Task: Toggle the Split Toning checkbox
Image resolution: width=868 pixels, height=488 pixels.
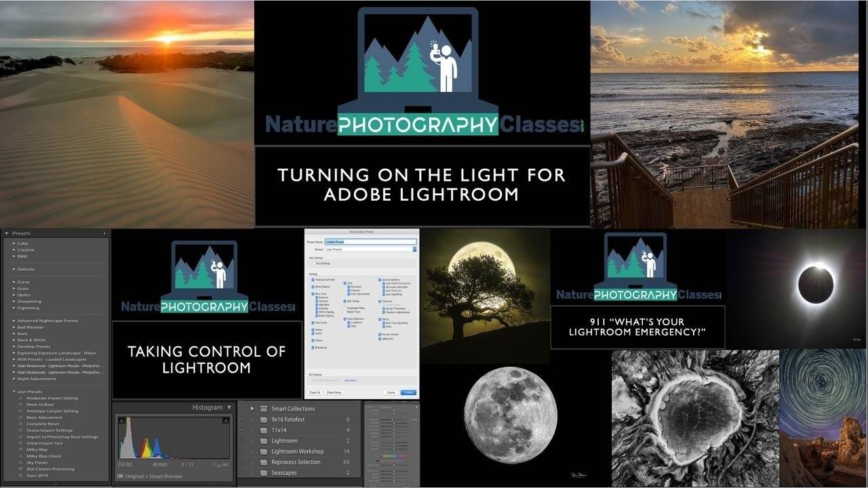Action: (345, 301)
